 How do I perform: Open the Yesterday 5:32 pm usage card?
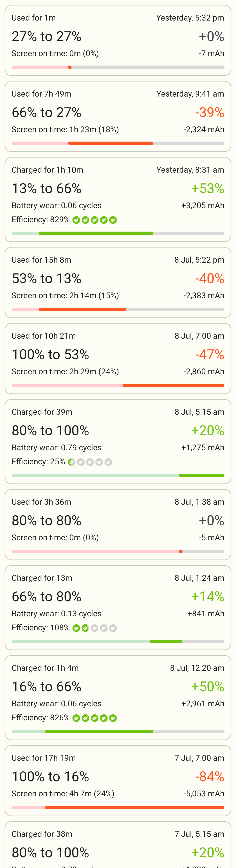[118, 40]
